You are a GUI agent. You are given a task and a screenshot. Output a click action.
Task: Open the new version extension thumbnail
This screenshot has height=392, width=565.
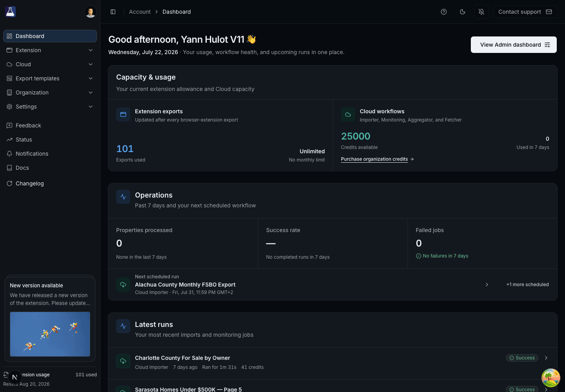coord(50,334)
